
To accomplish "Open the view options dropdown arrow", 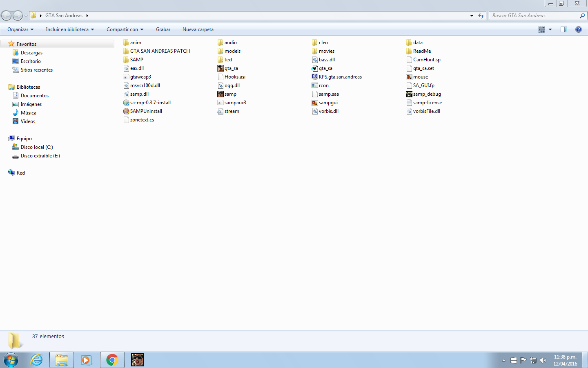I will click(550, 29).
